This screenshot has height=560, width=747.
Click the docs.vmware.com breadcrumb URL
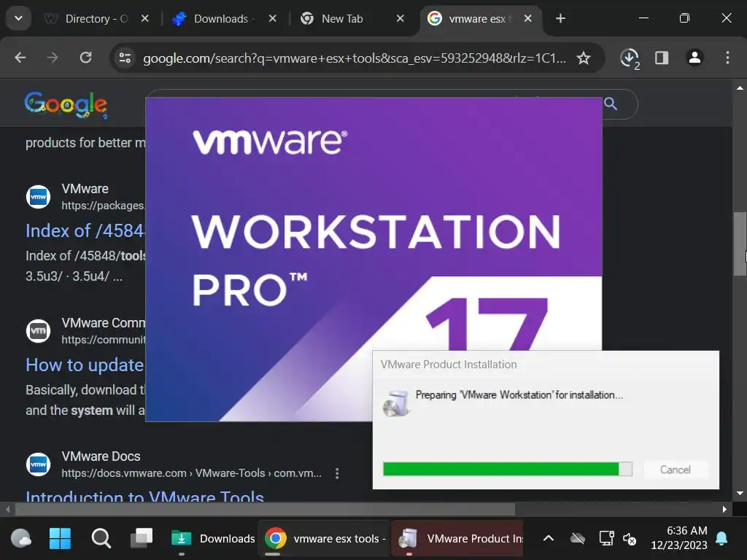pos(192,473)
